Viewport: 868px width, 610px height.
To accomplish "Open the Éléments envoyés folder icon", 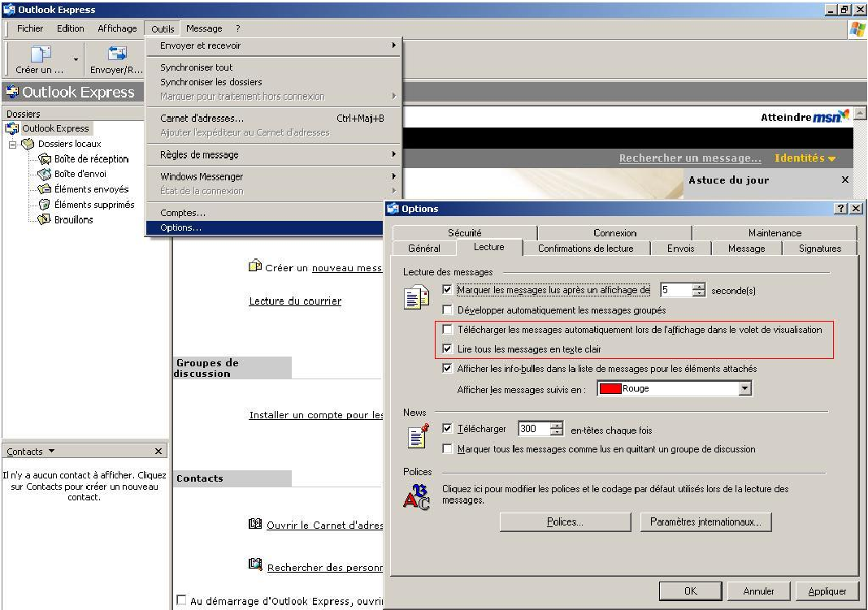I will [x=44, y=189].
